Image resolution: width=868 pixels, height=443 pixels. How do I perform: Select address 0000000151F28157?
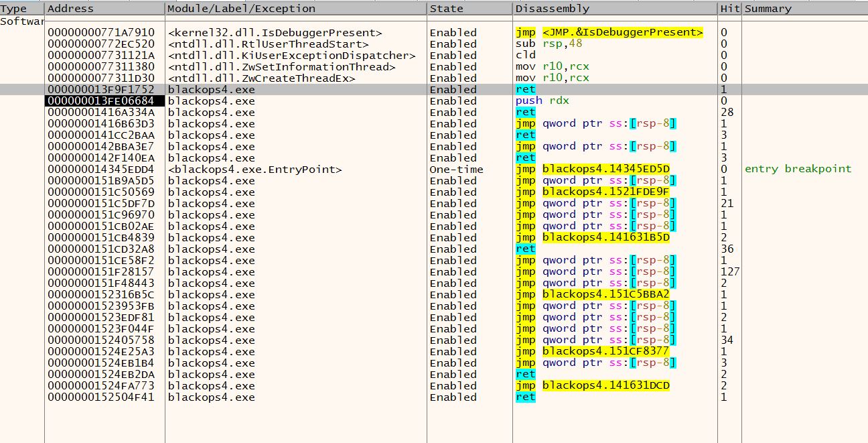[x=101, y=272]
